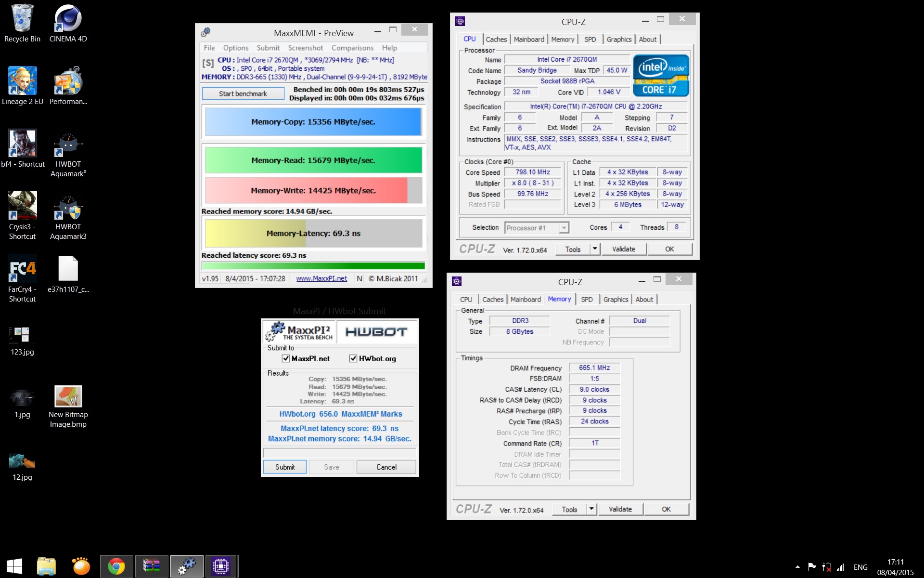Viewport: 924px width, 578px height.
Task: Switch to the MaxxMEM gears taskbar icon
Action: [x=187, y=566]
